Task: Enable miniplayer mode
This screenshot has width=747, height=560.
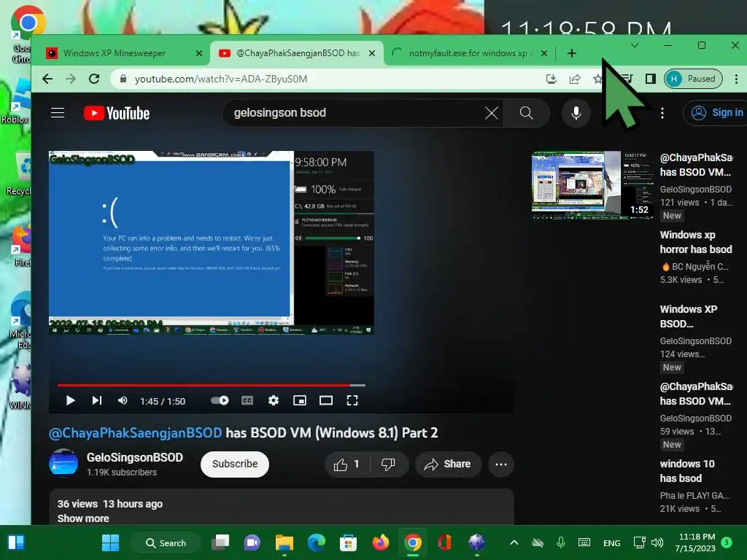Action: [300, 400]
